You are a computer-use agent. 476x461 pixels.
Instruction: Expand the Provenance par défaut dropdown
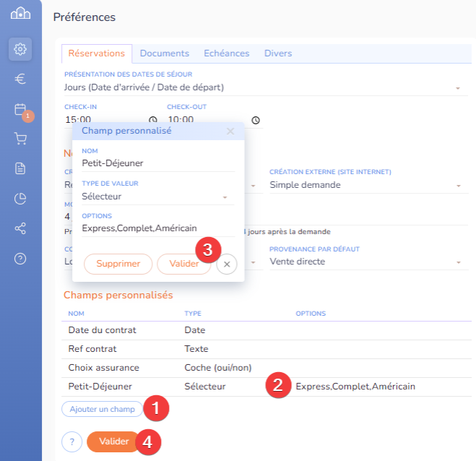(457, 262)
